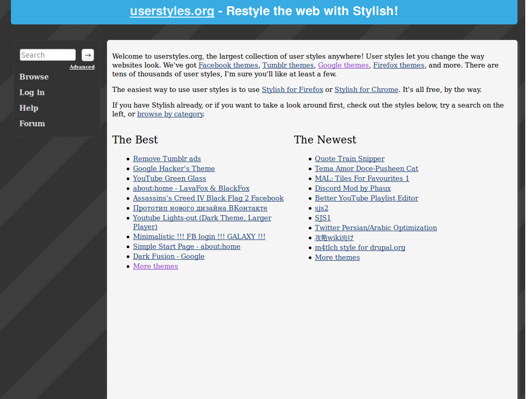The height and width of the screenshot is (399, 532).
Task: Click browse by category
Action: [170, 114]
